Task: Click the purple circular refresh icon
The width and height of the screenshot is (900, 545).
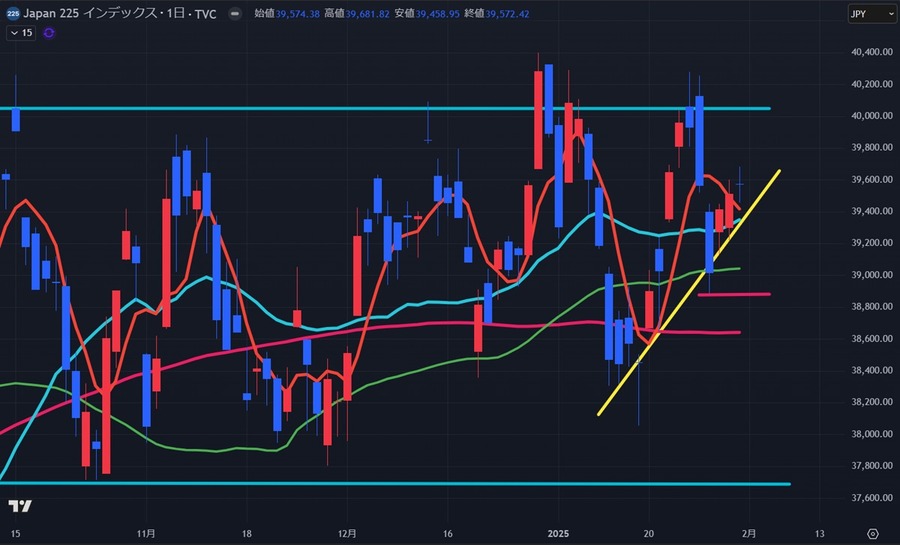Action: pos(50,33)
